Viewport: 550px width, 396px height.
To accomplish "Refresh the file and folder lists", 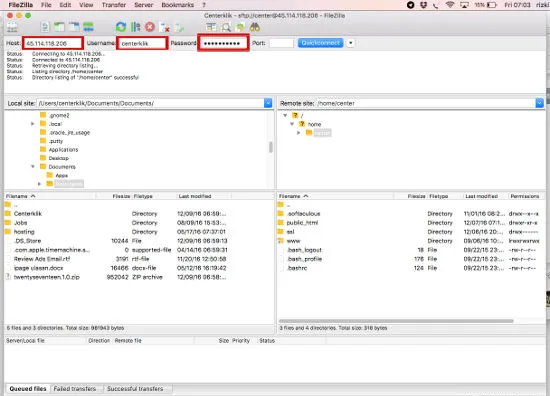I will click(x=121, y=27).
